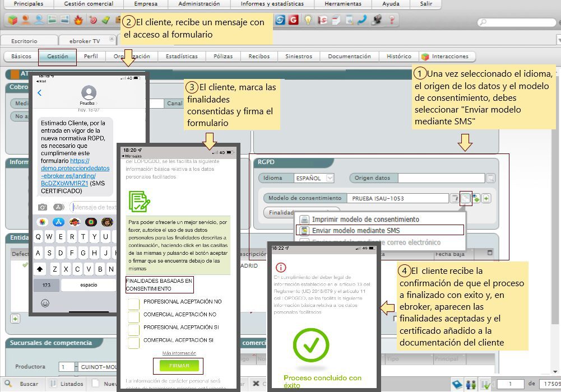Switch to the Gestión tab
The width and height of the screenshot is (561, 392).
pos(57,57)
